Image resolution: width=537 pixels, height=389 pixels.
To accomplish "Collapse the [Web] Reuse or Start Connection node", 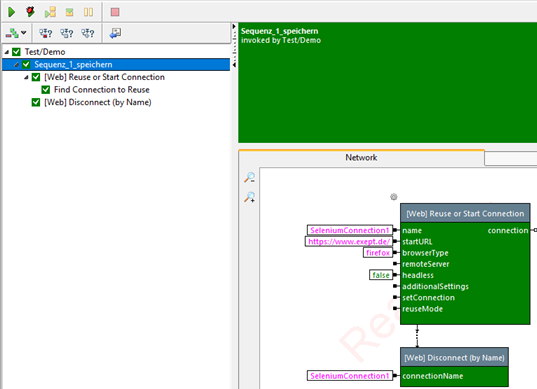I will point(26,77).
